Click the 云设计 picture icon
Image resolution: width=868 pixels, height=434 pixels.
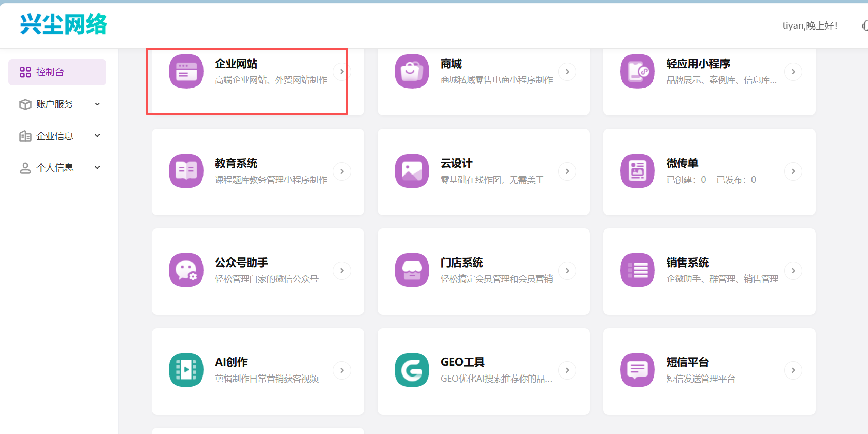tap(412, 171)
